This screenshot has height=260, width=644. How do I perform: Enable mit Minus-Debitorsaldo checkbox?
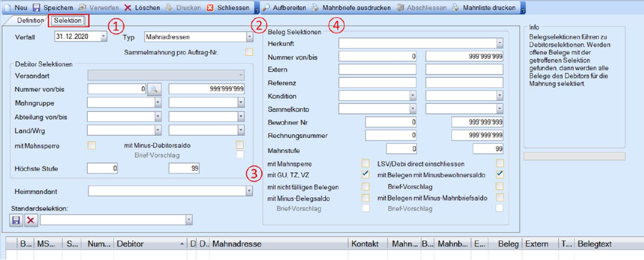[x=239, y=146]
